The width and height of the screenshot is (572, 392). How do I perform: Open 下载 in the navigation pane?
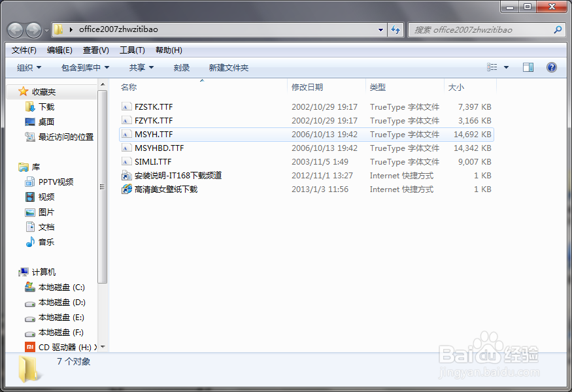click(x=46, y=107)
